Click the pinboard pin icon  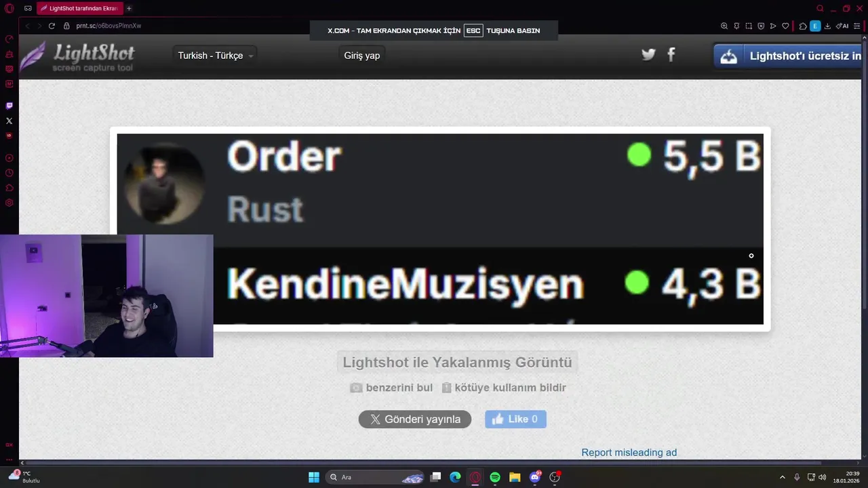pyautogui.click(x=736, y=26)
